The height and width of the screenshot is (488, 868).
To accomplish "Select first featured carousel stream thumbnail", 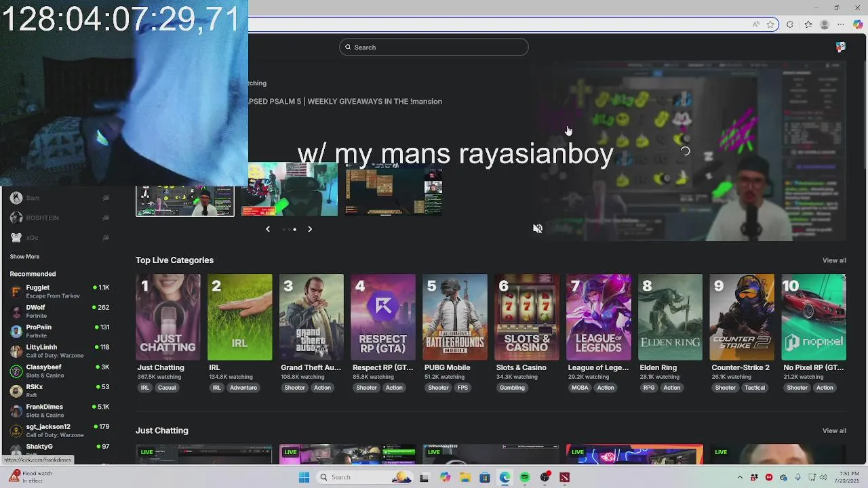I will tap(185, 201).
